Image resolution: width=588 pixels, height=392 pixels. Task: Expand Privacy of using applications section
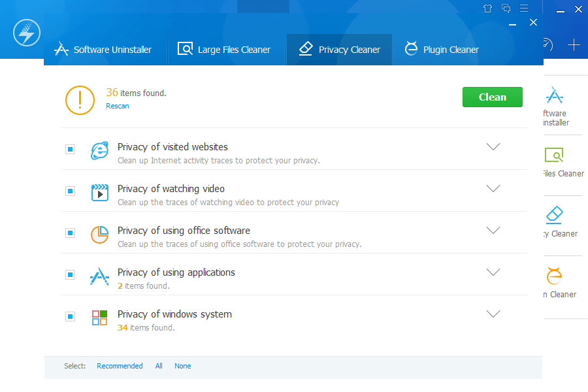[493, 272]
